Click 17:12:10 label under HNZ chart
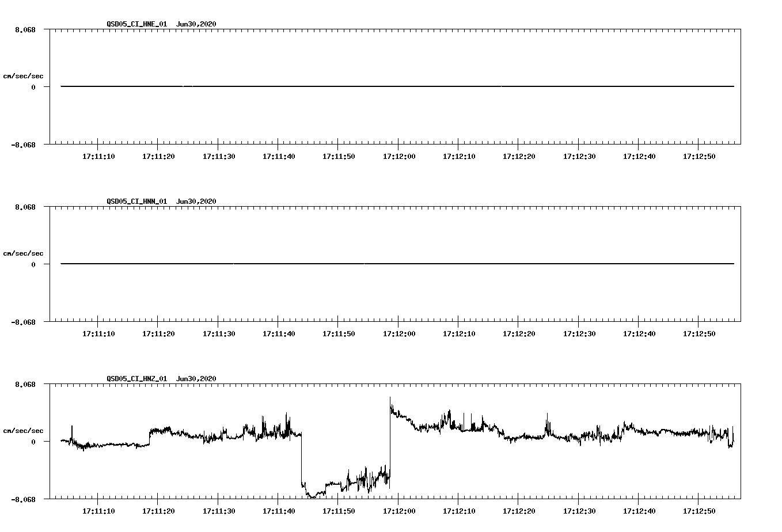Screen dimensions: 782x532 (459, 511)
